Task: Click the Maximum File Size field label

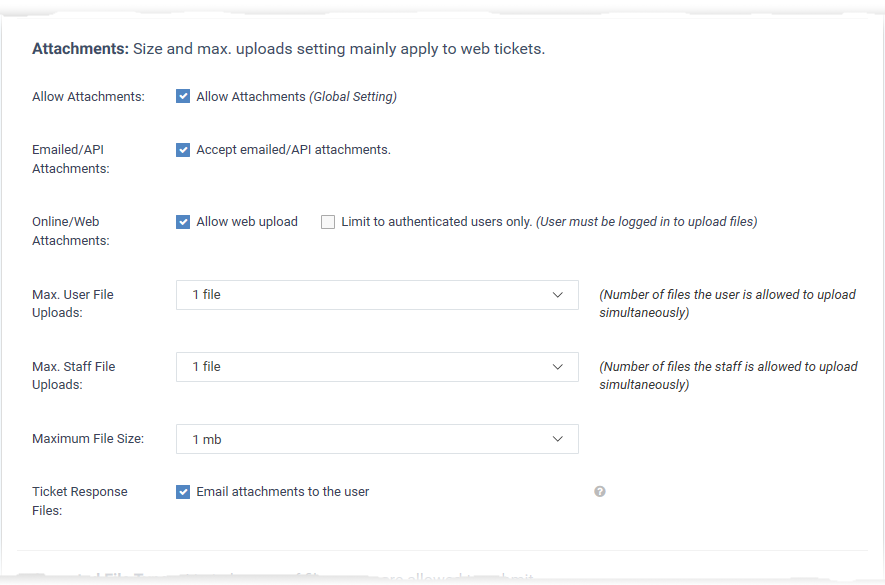Action: 88,439
